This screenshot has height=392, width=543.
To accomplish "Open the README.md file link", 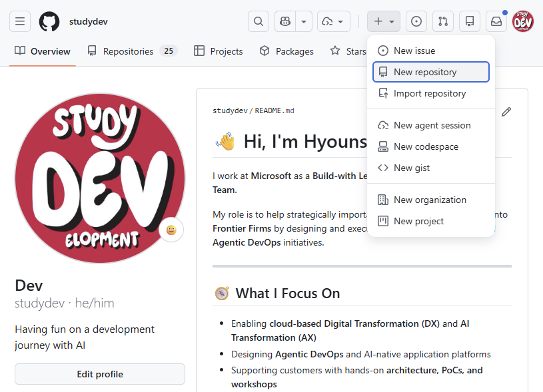I will click(x=274, y=110).
